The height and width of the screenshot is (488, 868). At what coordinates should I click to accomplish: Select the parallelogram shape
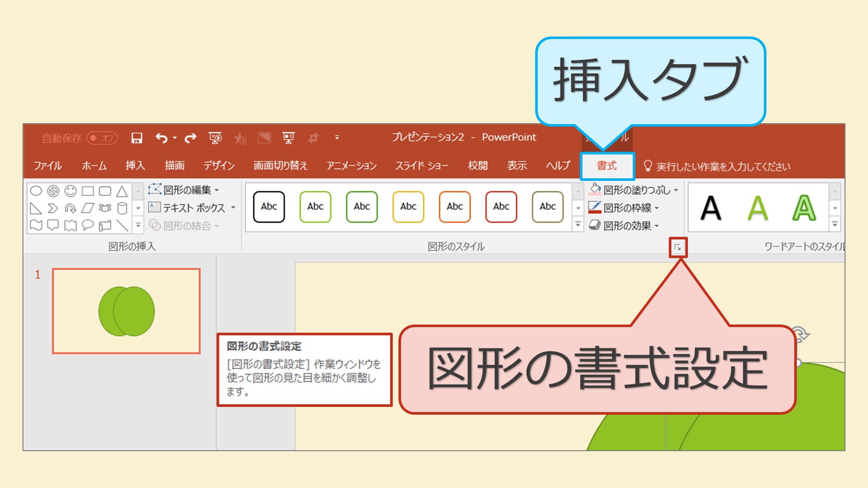click(88, 208)
